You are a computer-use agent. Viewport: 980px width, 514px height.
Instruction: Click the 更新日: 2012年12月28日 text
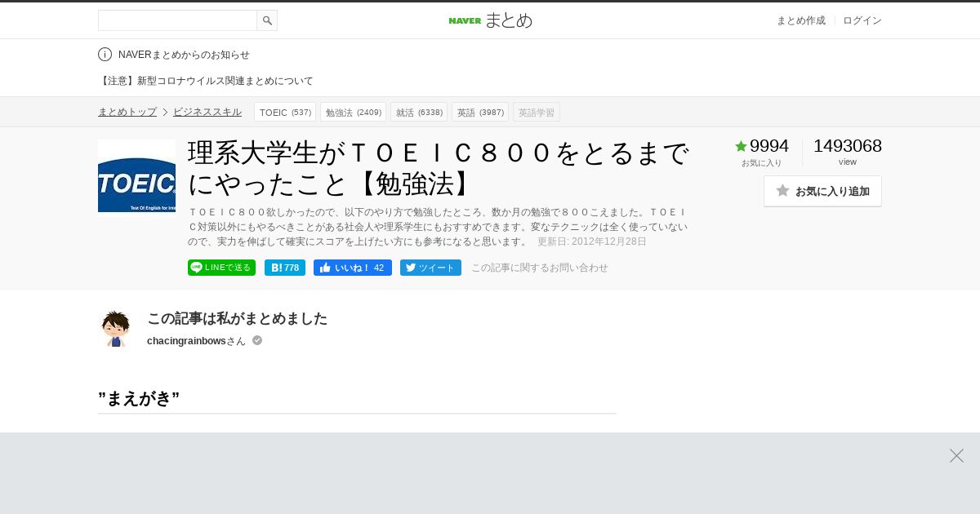[x=592, y=241]
